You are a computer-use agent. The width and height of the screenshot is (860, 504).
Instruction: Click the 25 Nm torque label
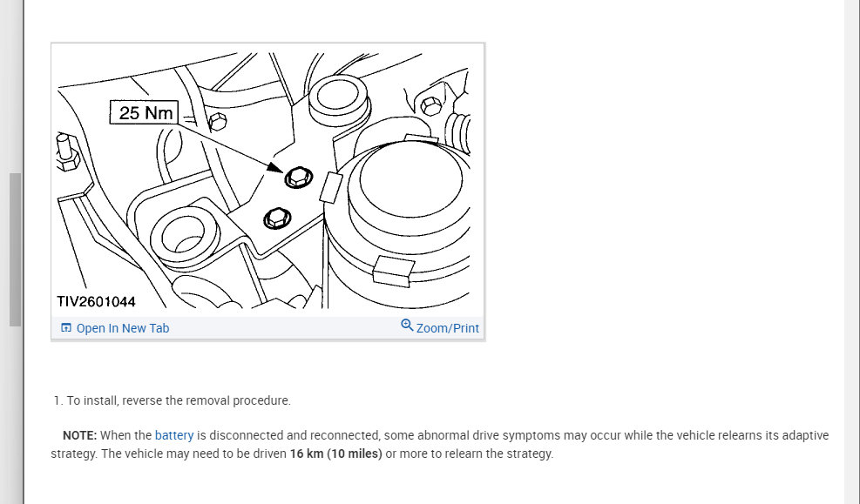[145, 112]
